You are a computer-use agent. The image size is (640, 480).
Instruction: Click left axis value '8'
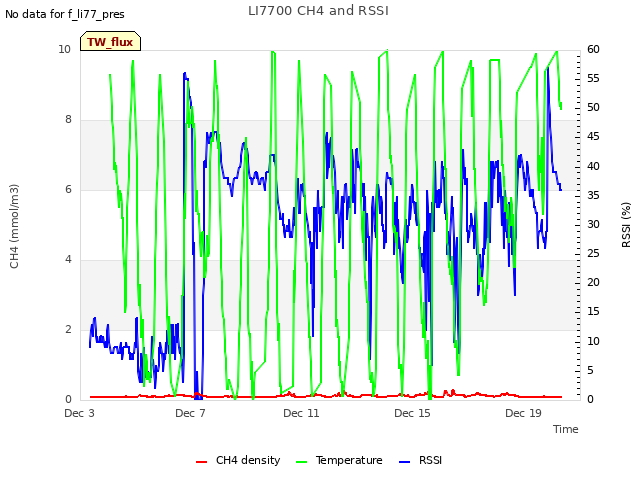68,120
